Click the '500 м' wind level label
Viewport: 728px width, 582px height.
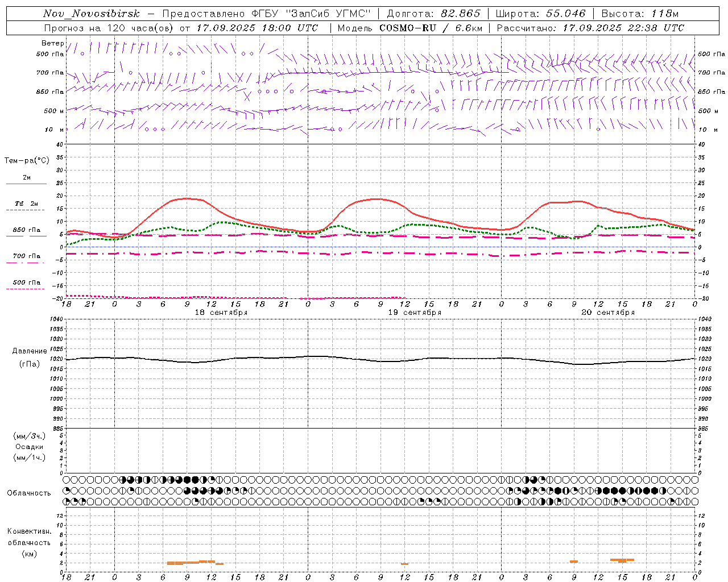pyautogui.click(x=54, y=111)
